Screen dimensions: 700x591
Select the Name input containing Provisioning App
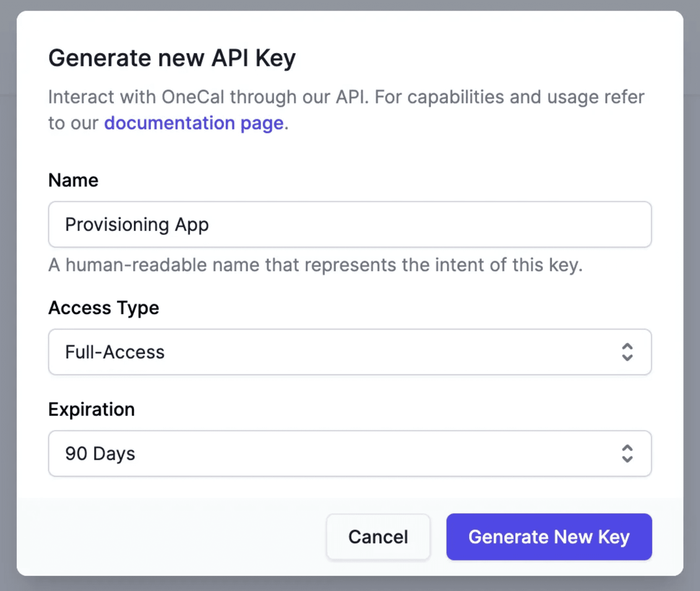(x=350, y=225)
